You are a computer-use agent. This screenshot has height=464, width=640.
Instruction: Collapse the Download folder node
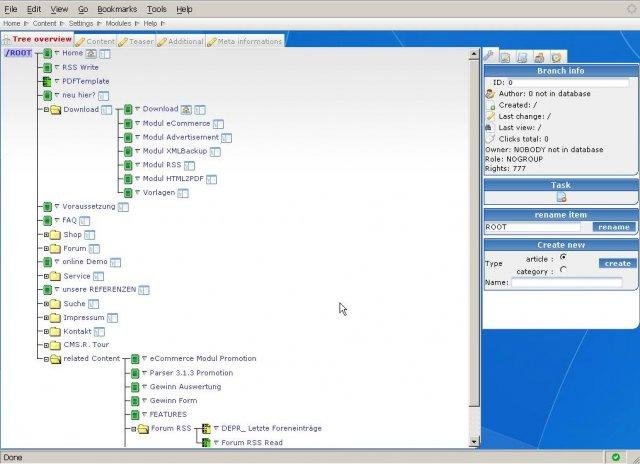pyautogui.click(x=46, y=109)
